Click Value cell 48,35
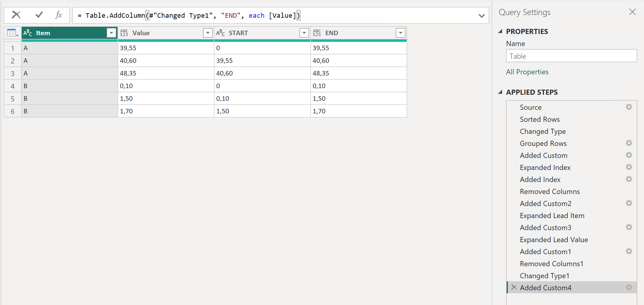Screen dimensions: 644x305 click(166, 73)
